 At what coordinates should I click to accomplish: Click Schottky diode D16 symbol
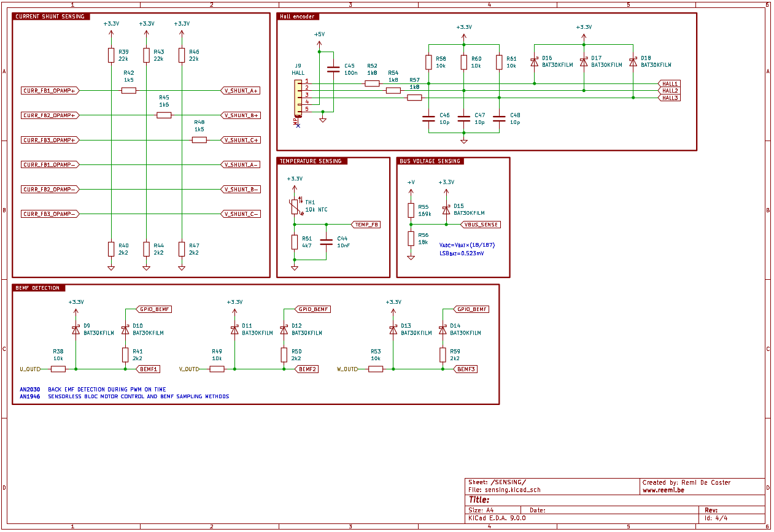click(x=534, y=62)
